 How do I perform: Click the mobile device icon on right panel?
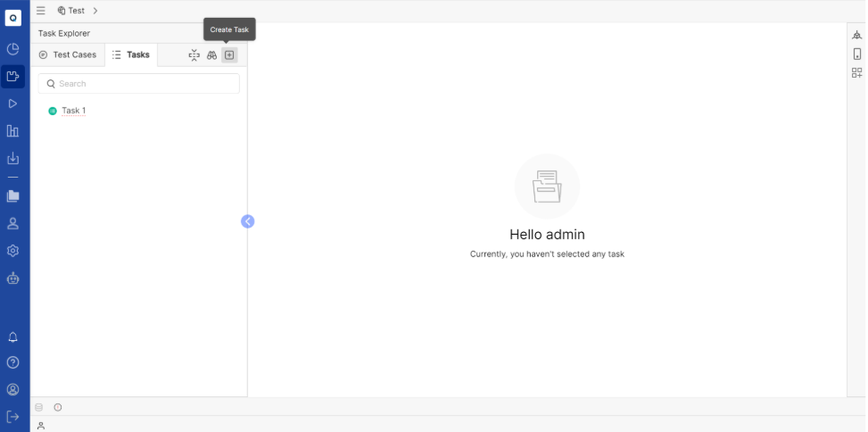[x=857, y=54]
